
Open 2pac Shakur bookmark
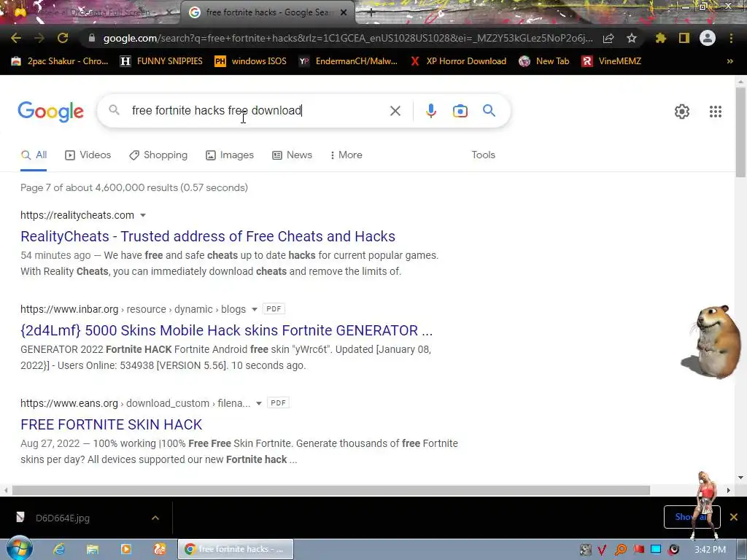pos(60,61)
